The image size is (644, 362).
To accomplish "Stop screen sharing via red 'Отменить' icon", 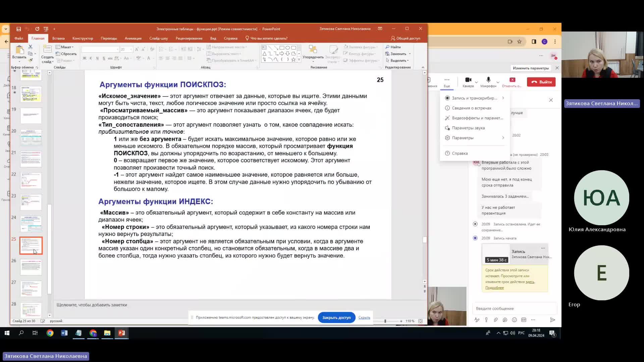I will [x=512, y=80].
